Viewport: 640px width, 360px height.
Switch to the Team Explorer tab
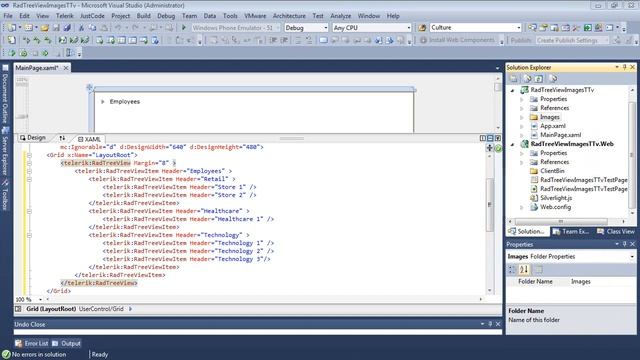571,231
